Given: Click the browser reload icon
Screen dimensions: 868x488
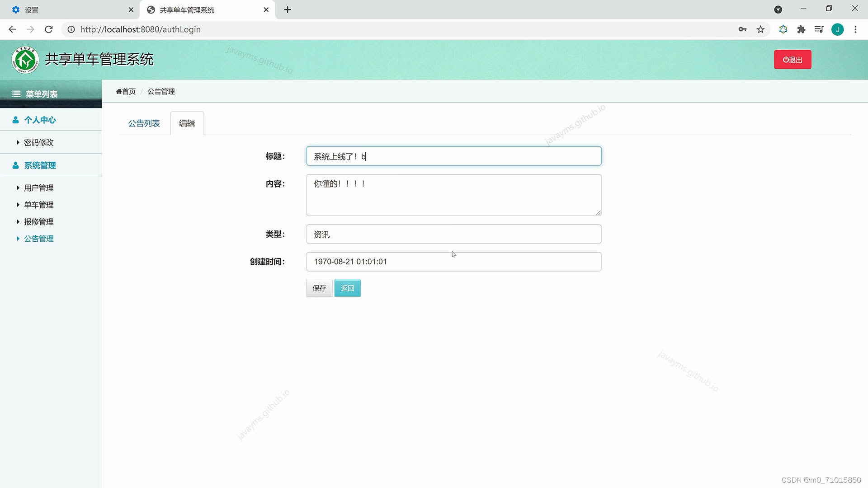Looking at the screenshot, I should (49, 29).
